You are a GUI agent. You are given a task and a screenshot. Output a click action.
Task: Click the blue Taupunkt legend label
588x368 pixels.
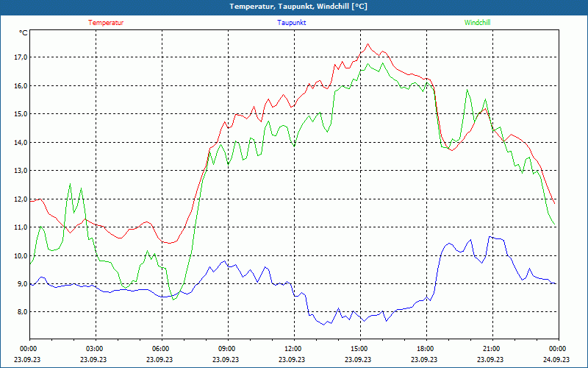[x=291, y=23]
